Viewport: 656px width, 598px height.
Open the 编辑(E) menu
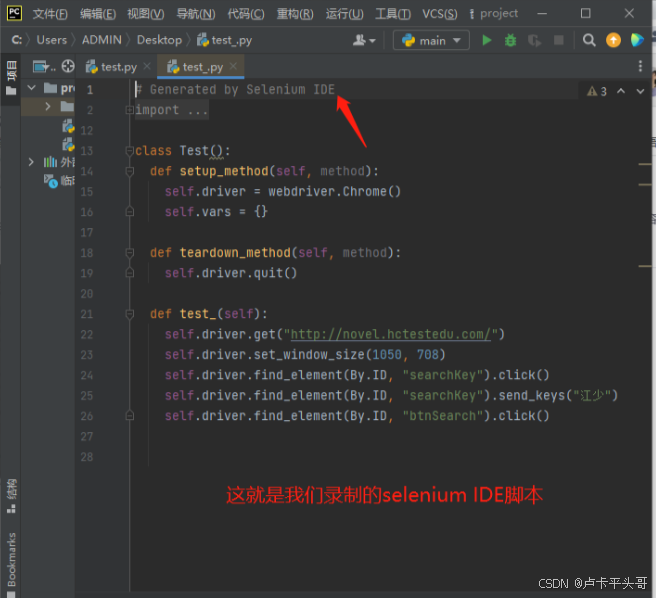point(98,14)
